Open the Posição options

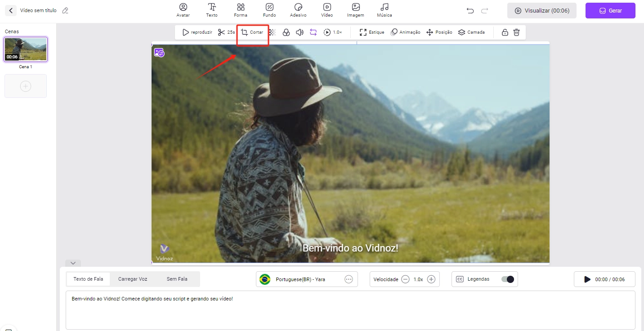click(439, 32)
